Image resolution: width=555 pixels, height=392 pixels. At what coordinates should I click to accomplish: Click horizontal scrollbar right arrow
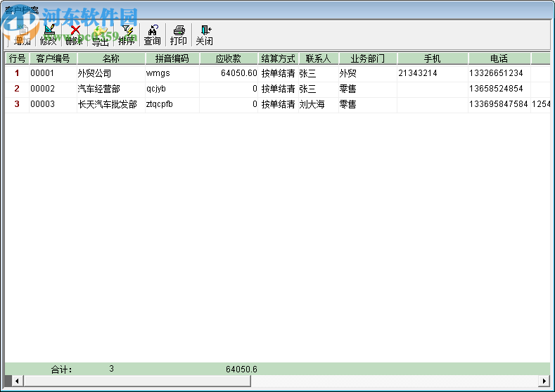point(544,381)
